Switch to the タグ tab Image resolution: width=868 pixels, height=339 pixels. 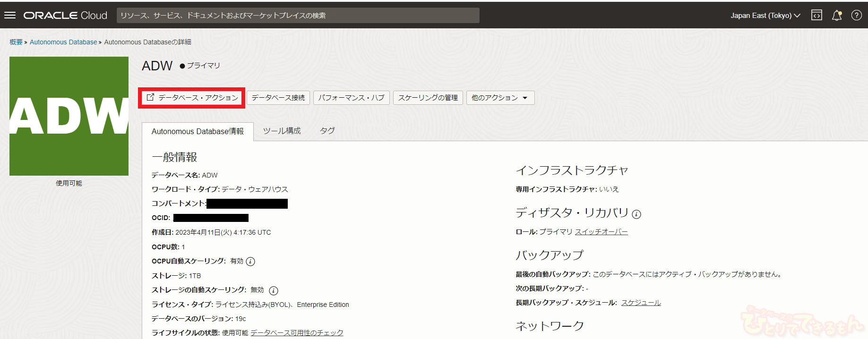pos(327,131)
